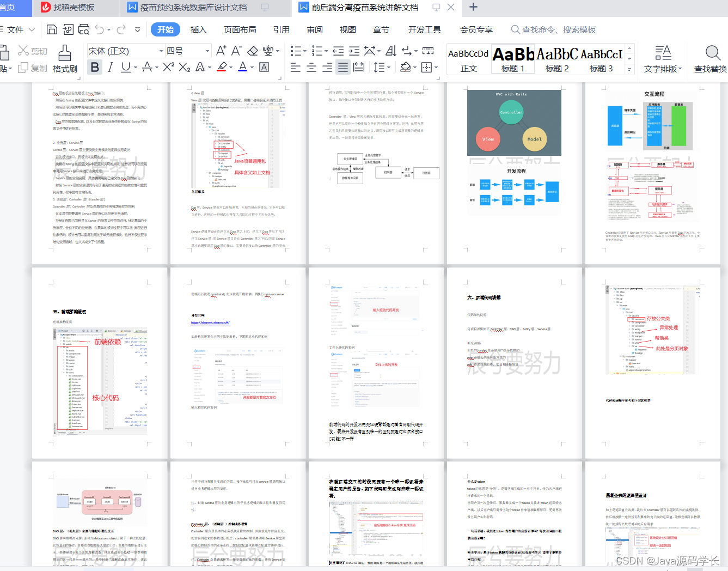Image resolution: width=728 pixels, height=571 pixels.
Task: Add a new document tab with plus icon
Action: coord(473,7)
